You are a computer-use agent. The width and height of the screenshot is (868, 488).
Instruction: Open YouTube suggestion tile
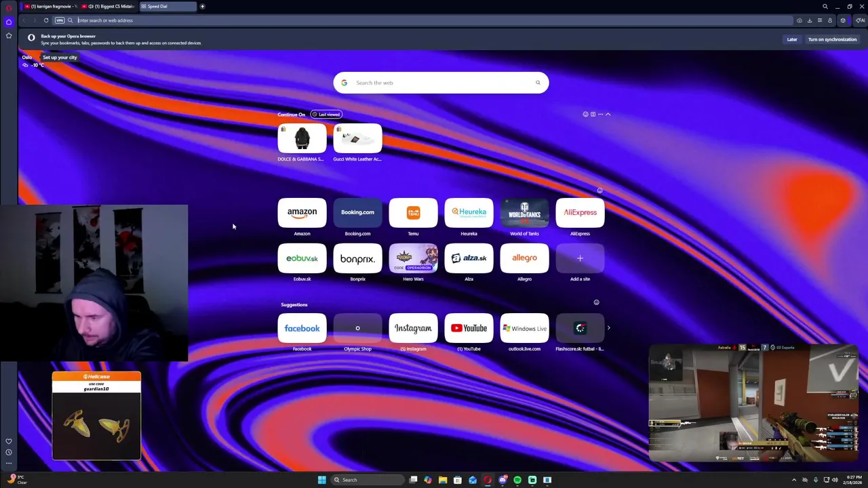pos(469,328)
